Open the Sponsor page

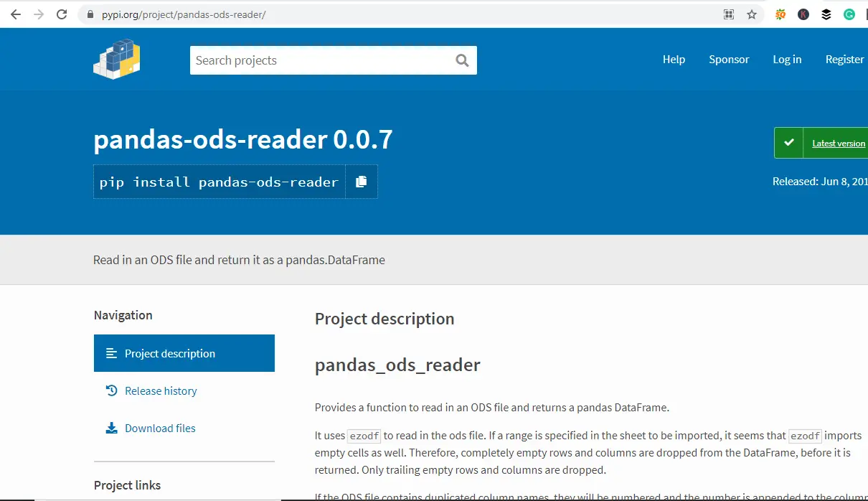click(x=729, y=60)
